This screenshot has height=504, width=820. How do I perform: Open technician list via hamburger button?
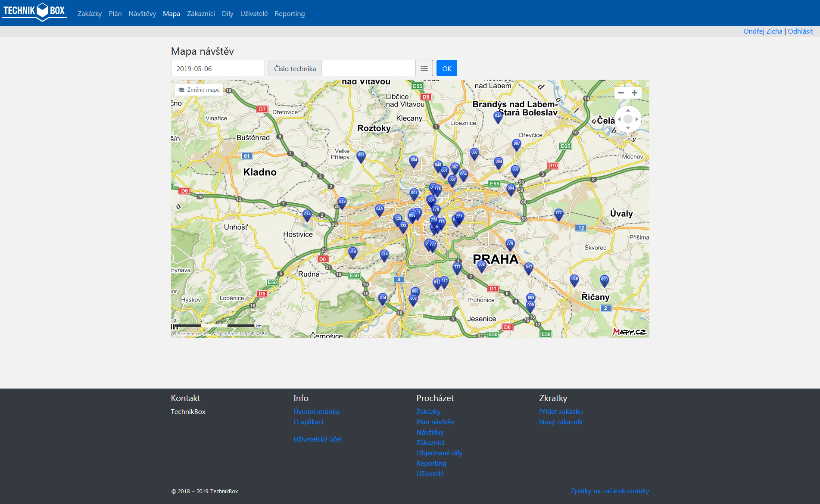click(x=424, y=68)
